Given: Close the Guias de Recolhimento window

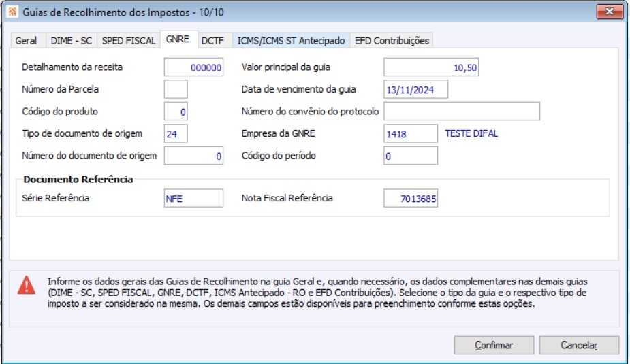Looking at the screenshot, I should pos(610,12).
